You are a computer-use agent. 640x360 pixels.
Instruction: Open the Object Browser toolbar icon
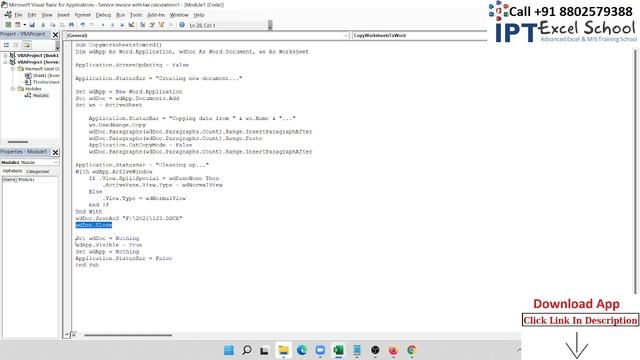162,25
